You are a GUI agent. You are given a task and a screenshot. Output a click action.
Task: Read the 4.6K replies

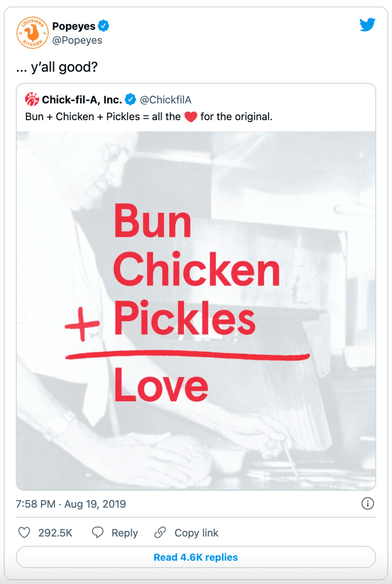pyautogui.click(x=196, y=557)
